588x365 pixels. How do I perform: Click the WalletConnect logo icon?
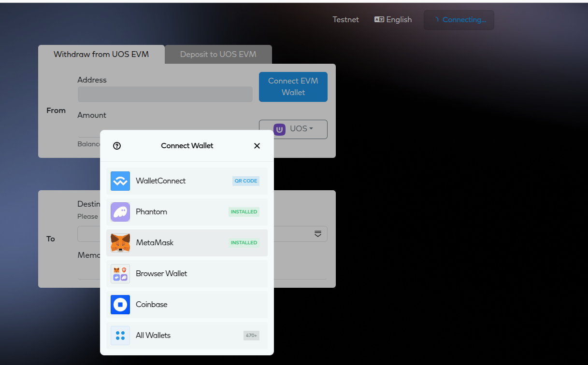120,181
